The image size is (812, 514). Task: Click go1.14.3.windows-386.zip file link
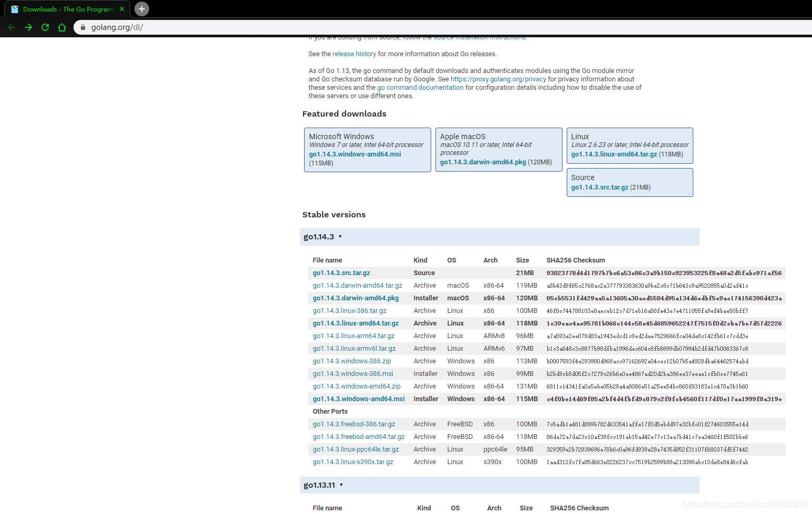click(352, 361)
